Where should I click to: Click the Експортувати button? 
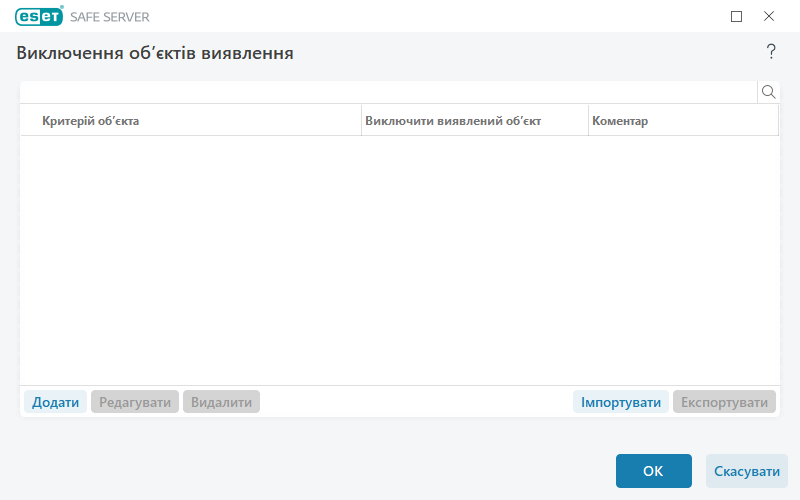point(724,402)
